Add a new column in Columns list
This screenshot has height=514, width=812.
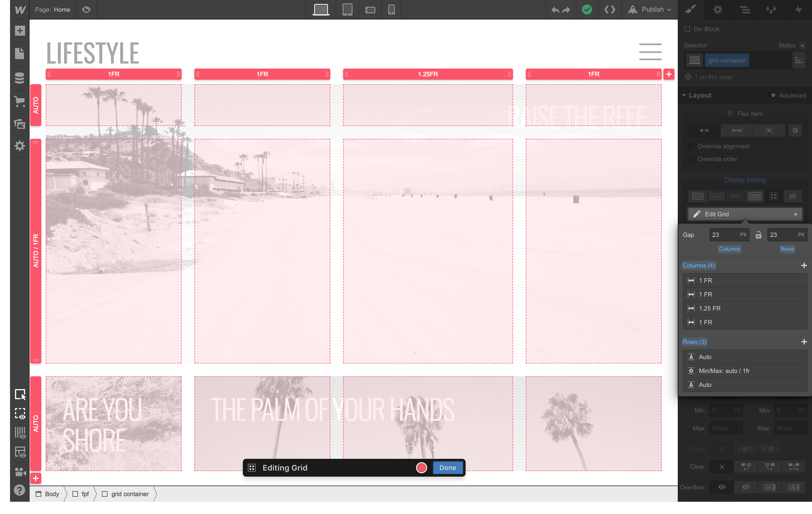coord(804,266)
